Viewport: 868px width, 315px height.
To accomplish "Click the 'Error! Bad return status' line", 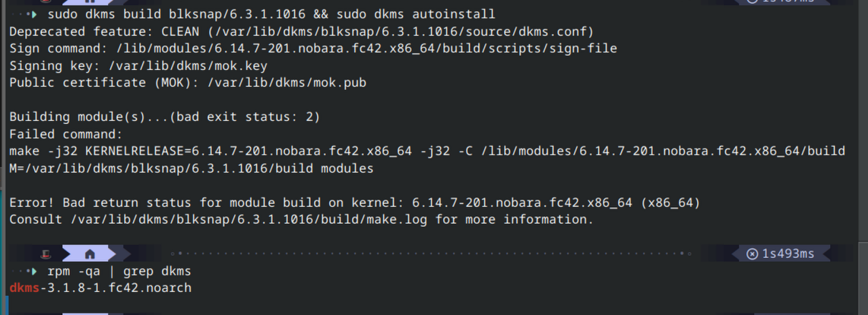I will click(355, 203).
